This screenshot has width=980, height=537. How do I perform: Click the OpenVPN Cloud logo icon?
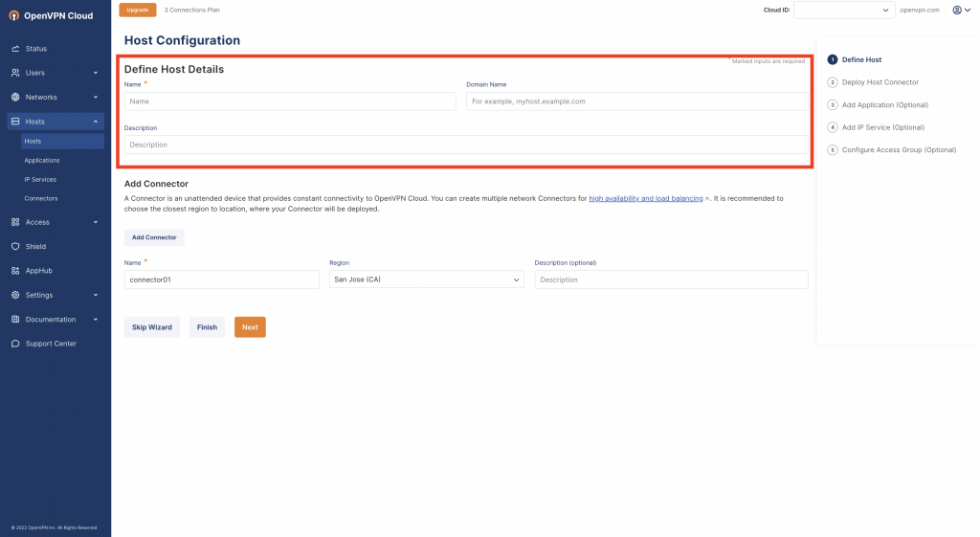tap(13, 15)
